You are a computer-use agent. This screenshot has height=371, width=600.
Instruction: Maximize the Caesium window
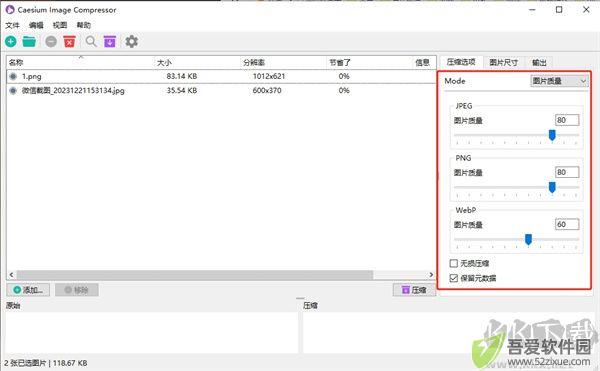coord(559,10)
